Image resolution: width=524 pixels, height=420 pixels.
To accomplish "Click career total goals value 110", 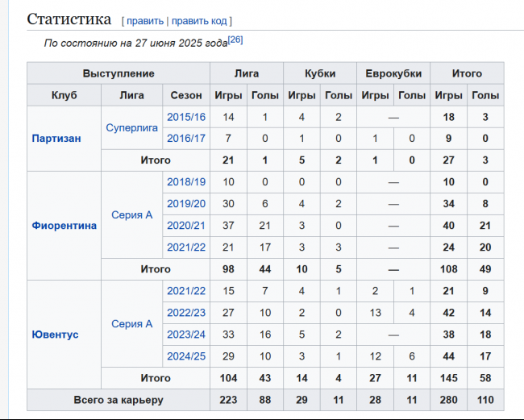I will (485, 400).
